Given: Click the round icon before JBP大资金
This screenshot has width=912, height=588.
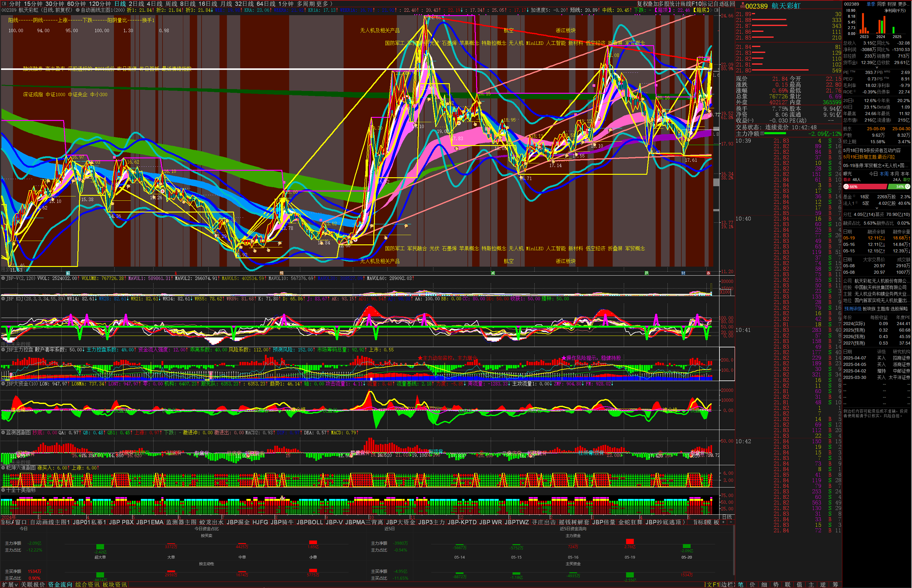Looking at the screenshot, I should click(x=3, y=384).
